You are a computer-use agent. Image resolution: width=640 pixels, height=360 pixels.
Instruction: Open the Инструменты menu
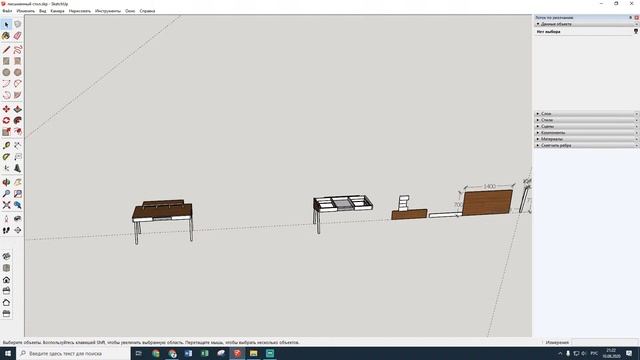[108, 11]
